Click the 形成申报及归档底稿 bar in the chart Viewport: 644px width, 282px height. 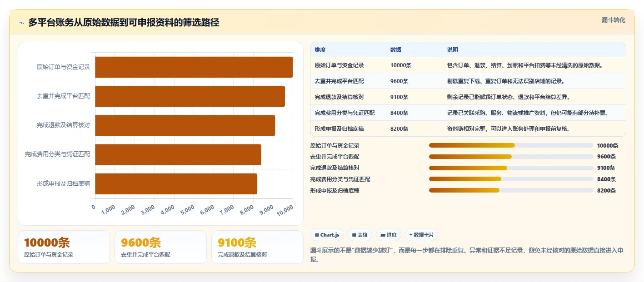pyautogui.click(x=176, y=183)
